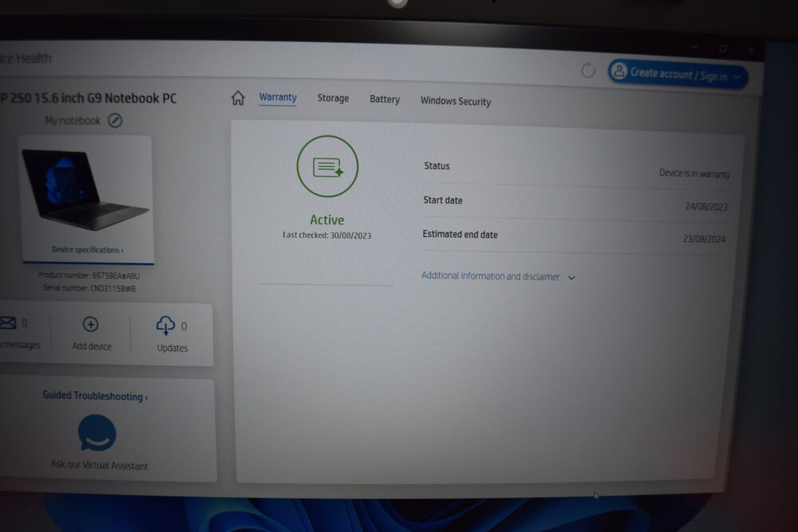Click the laptop device thumbnail
The image size is (798, 532).
[x=85, y=190]
